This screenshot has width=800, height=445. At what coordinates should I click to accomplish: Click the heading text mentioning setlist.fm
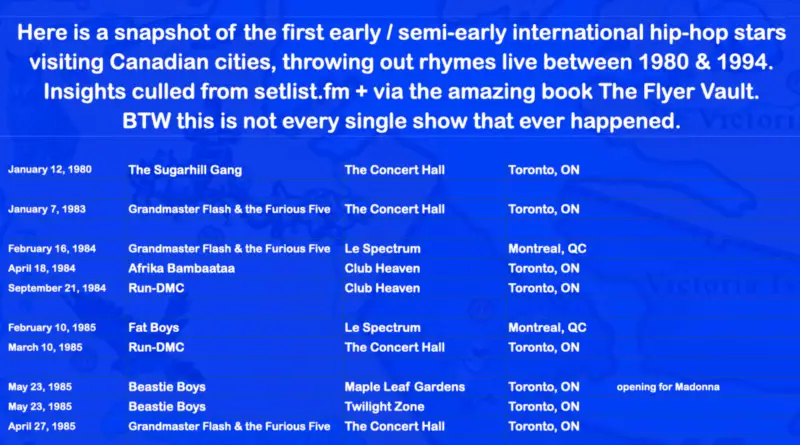(401, 92)
